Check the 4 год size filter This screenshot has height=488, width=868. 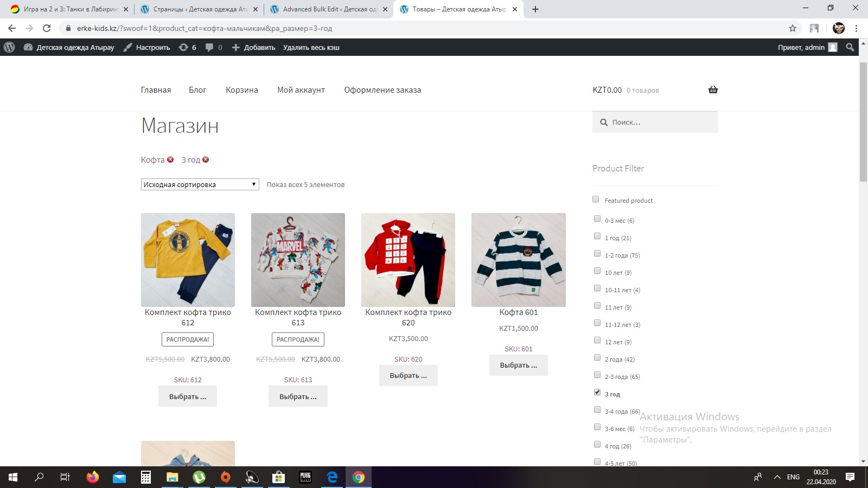point(597,444)
